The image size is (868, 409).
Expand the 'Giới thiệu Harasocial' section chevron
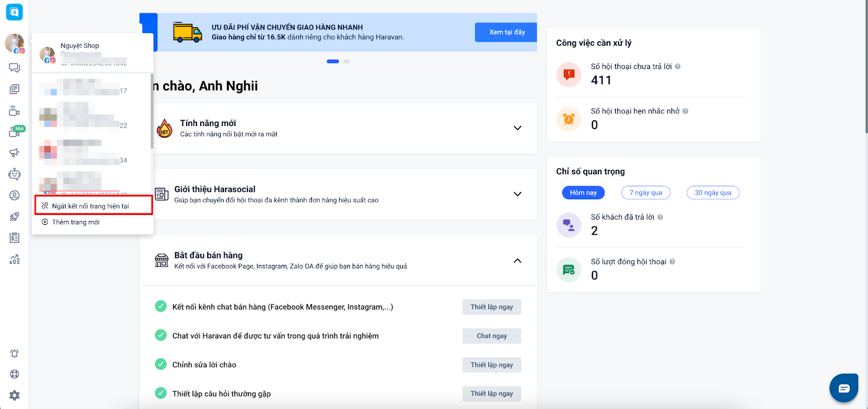click(x=518, y=194)
